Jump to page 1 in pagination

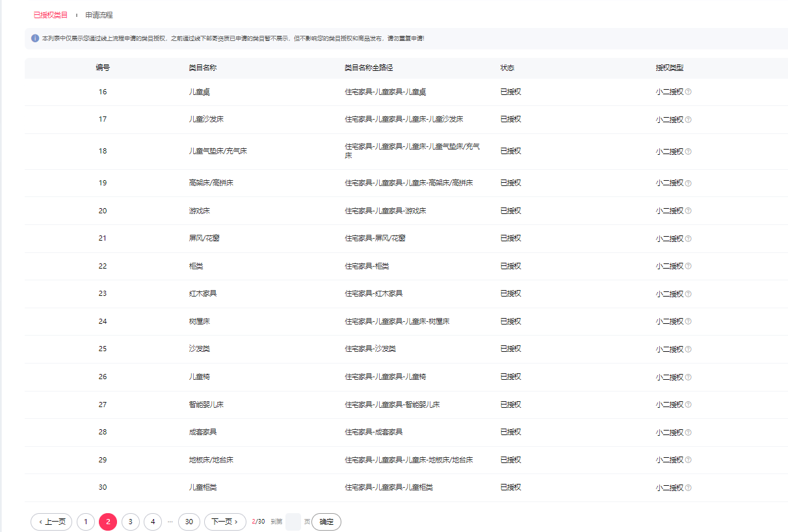click(85, 522)
